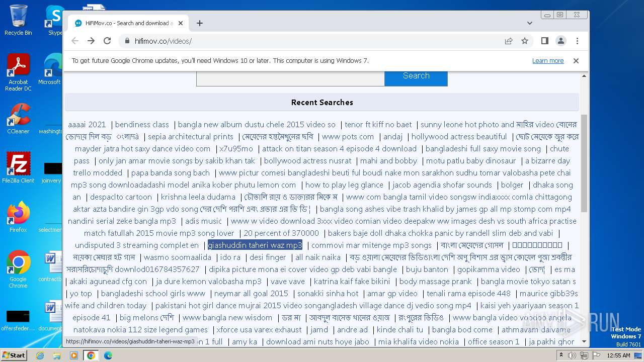Open 'tenali rama episode 448' link
The width and height of the screenshot is (644, 362).
click(469, 294)
